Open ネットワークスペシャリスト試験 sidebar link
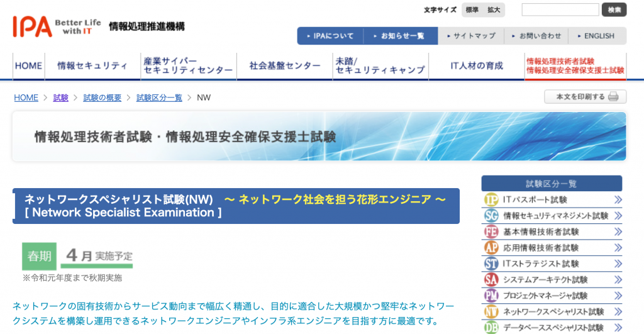This screenshot has height=334, width=644. [x=552, y=312]
